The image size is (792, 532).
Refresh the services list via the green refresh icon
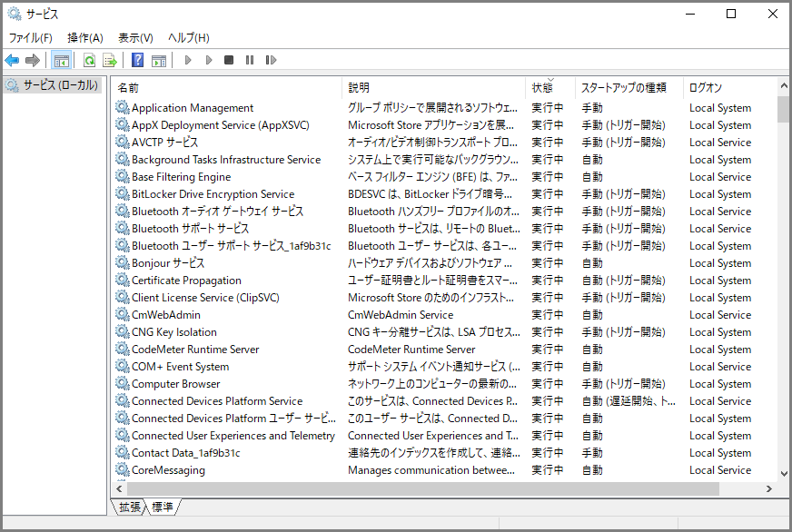pos(89,61)
